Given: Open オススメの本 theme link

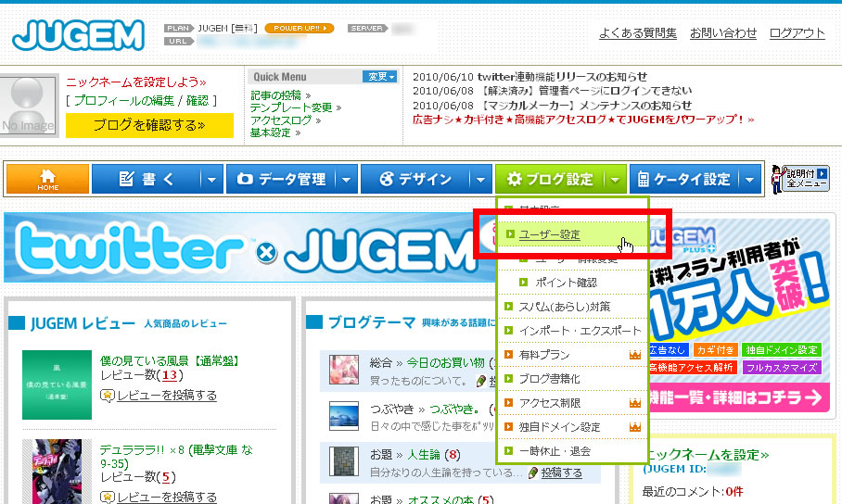Looking at the screenshot, I should point(440,499).
